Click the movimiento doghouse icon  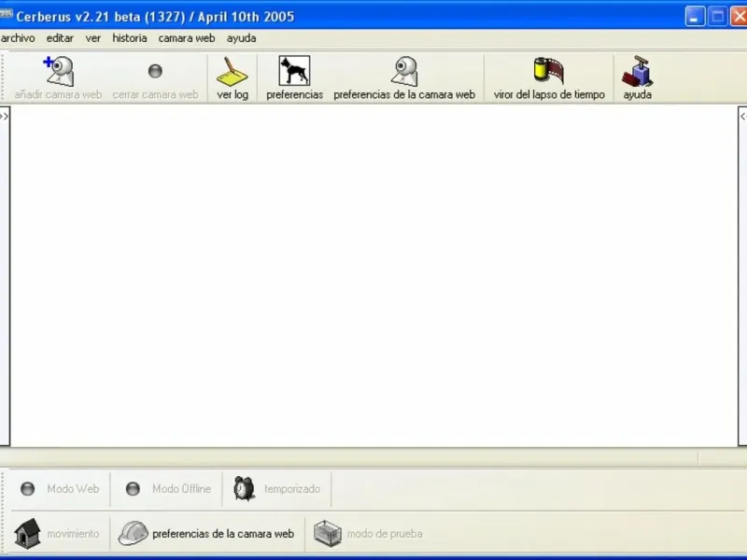(x=27, y=533)
